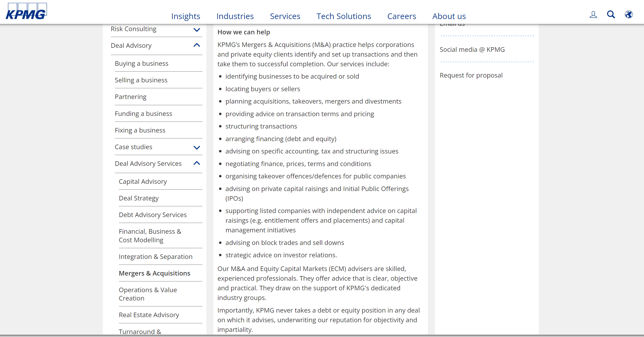Go to Capital Advisory

[143, 182]
